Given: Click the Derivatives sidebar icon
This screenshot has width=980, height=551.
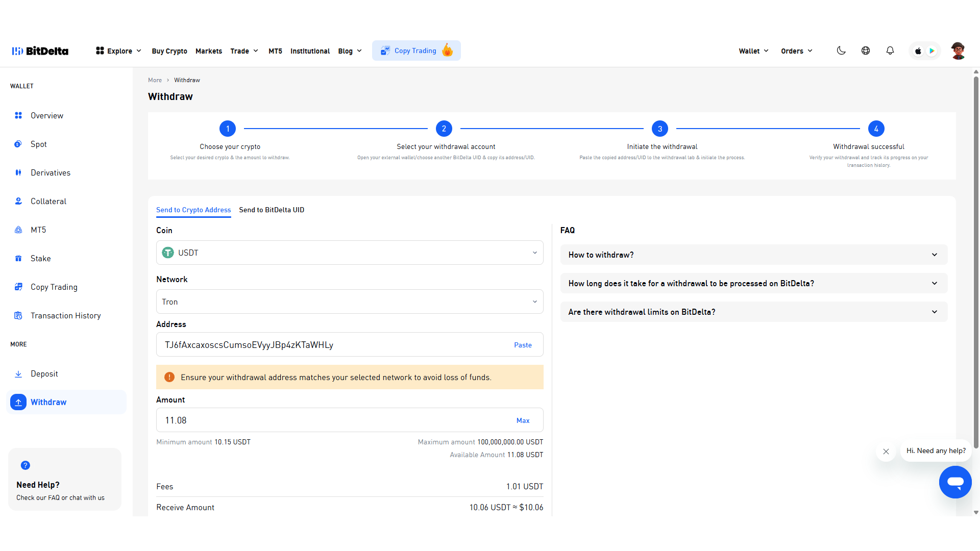Looking at the screenshot, I should (x=18, y=172).
